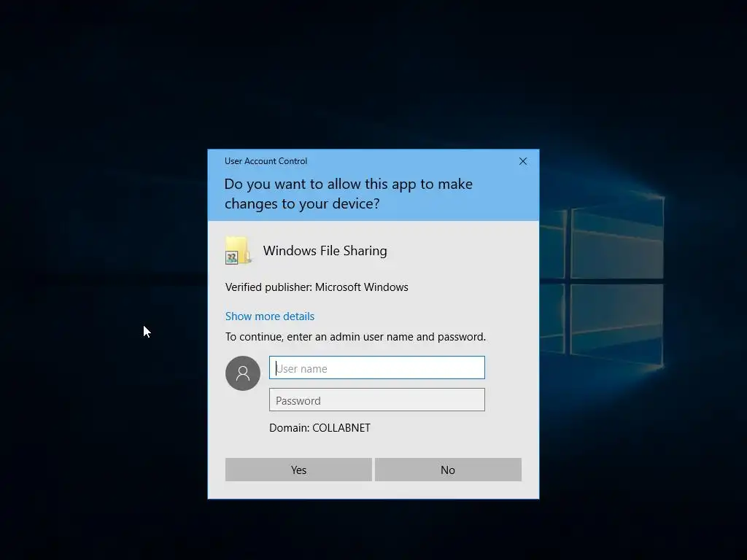Image resolution: width=747 pixels, height=560 pixels.
Task: Click the 'Do you want to allow' heading
Action: point(348,194)
